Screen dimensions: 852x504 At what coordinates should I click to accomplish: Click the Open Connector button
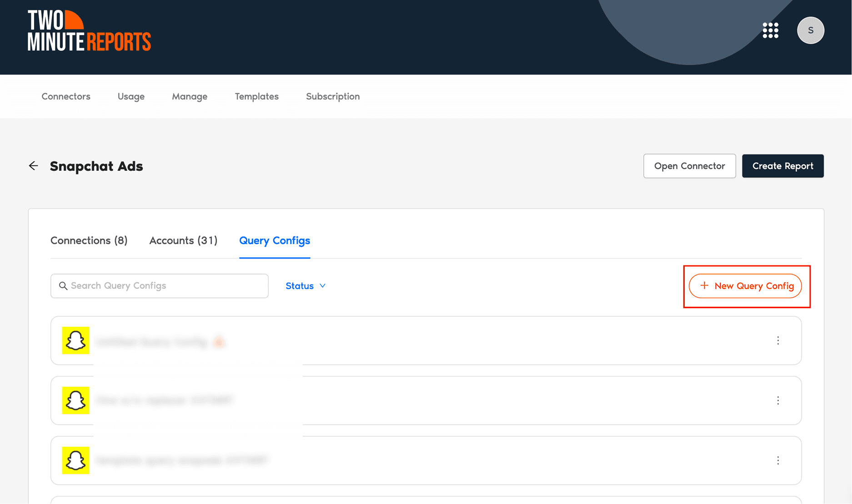pyautogui.click(x=689, y=166)
